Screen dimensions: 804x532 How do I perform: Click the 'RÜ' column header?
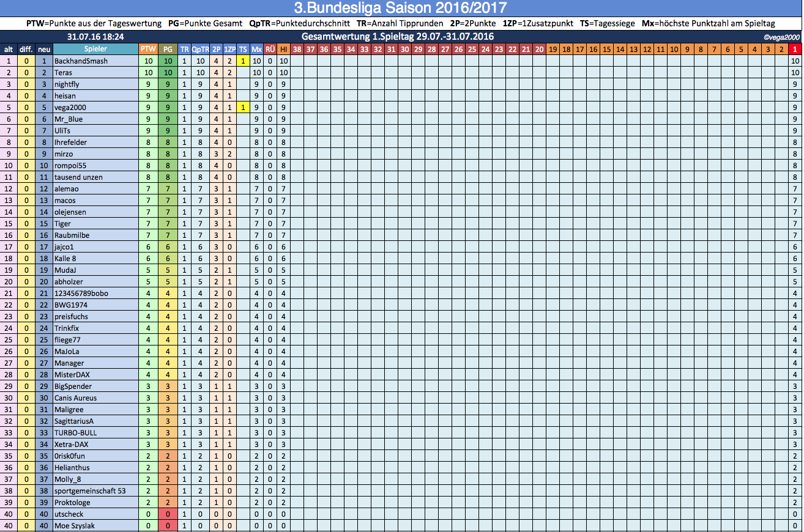pos(270,49)
